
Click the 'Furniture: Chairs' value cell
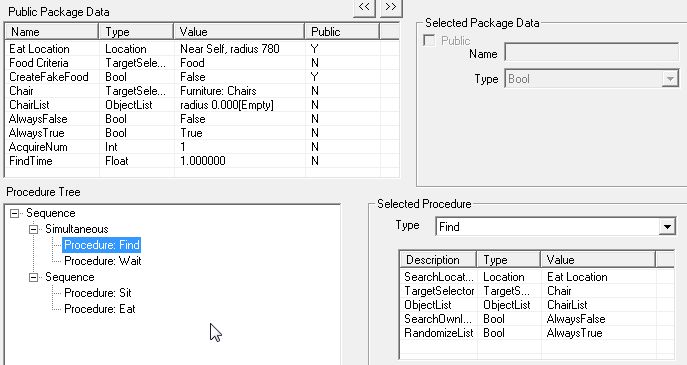218,91
